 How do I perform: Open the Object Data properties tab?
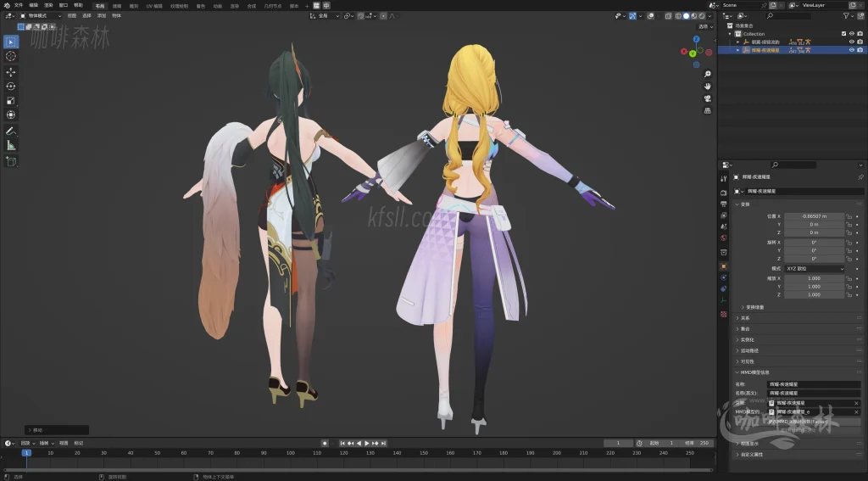724,300
